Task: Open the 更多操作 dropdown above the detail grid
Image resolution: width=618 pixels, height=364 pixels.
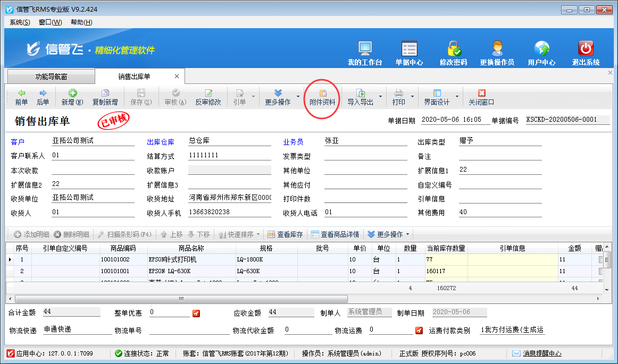Action: (x=389, y=234)
